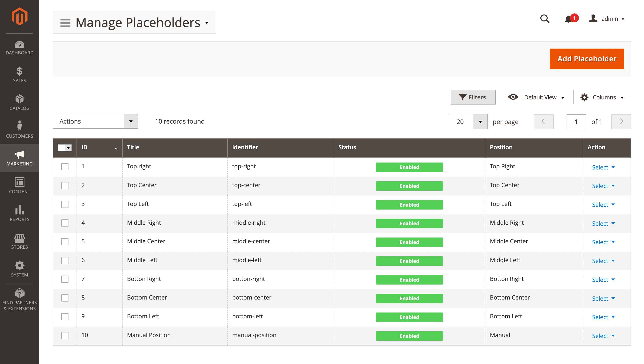Open the global search magnifier
The image size is (644, 364).
(x=545, y=19)
